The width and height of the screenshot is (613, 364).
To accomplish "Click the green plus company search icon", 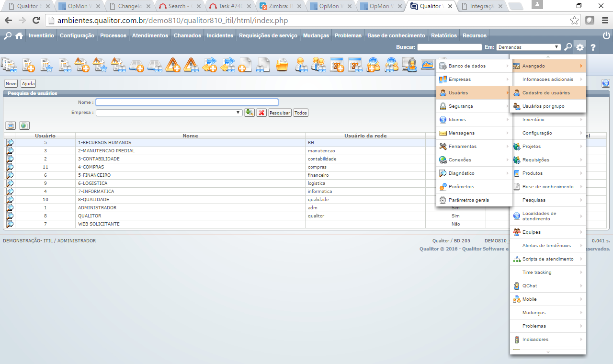I will click(x=249, y=113).
